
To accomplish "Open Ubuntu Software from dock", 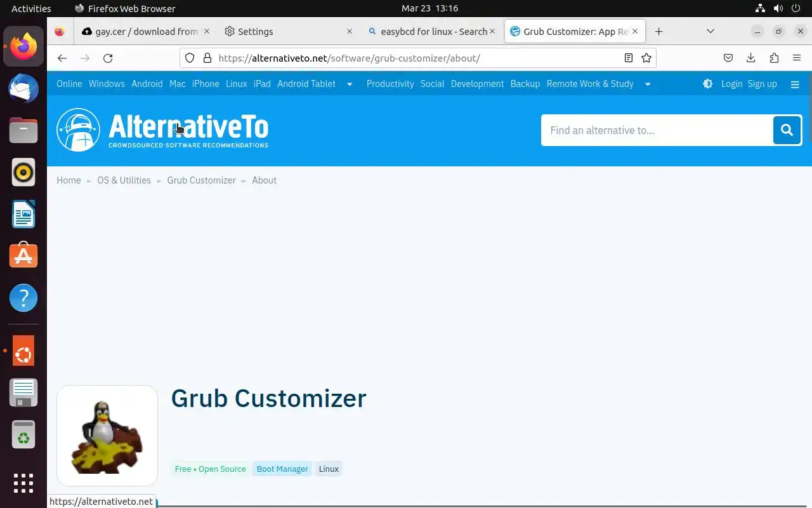I will point(23,256).
